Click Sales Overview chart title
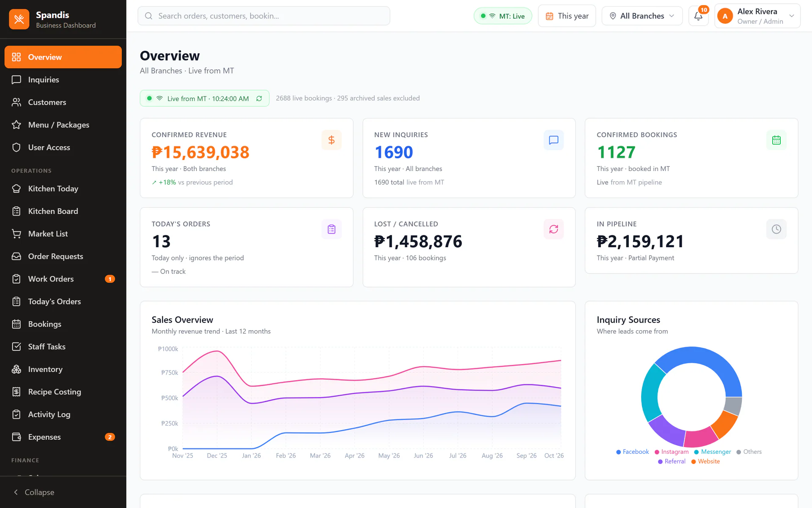Screen dimensions: 812x508 (x=182, y=320)
